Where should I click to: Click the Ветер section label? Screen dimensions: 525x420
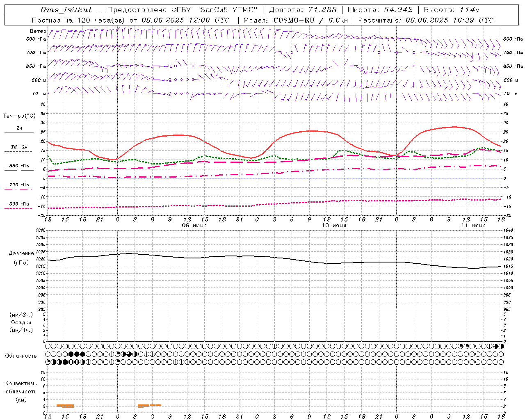38,31
